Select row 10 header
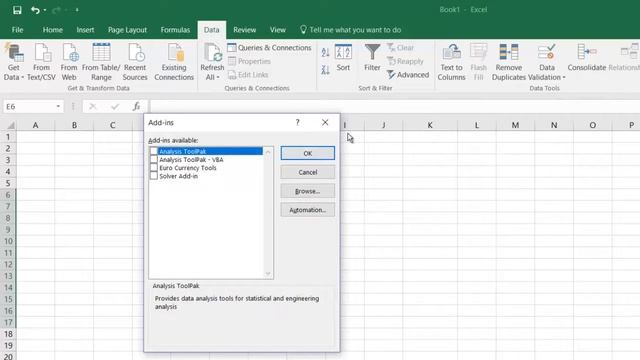640x360 pixels. pos(8,241)
